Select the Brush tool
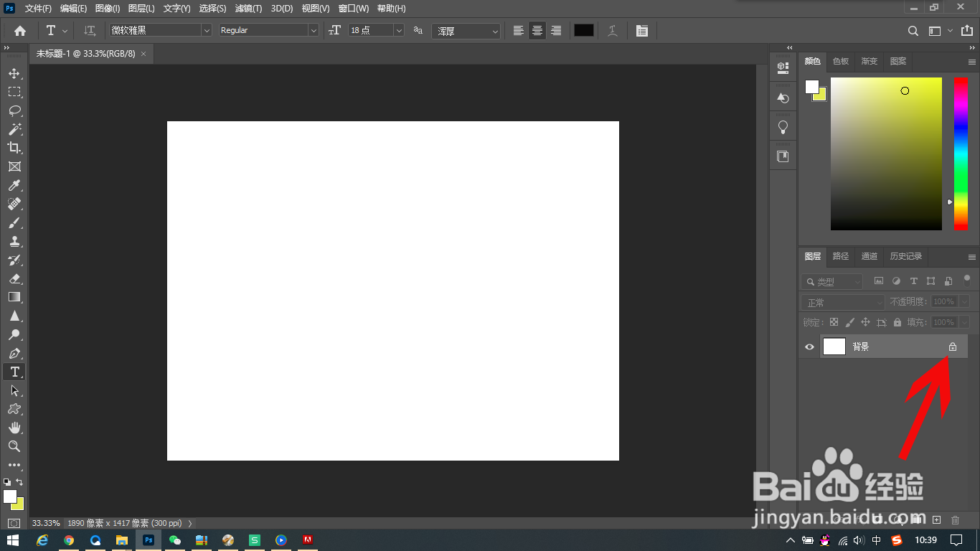The width and height of the screenshot is (980, 551). click(14, 222)
